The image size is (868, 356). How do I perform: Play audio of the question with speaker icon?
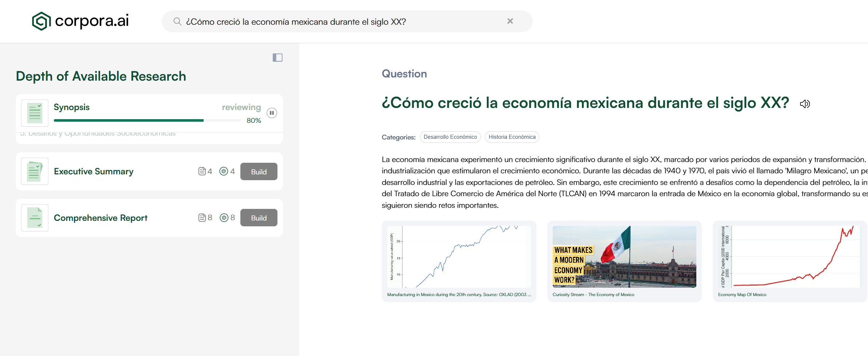(805, 104)
